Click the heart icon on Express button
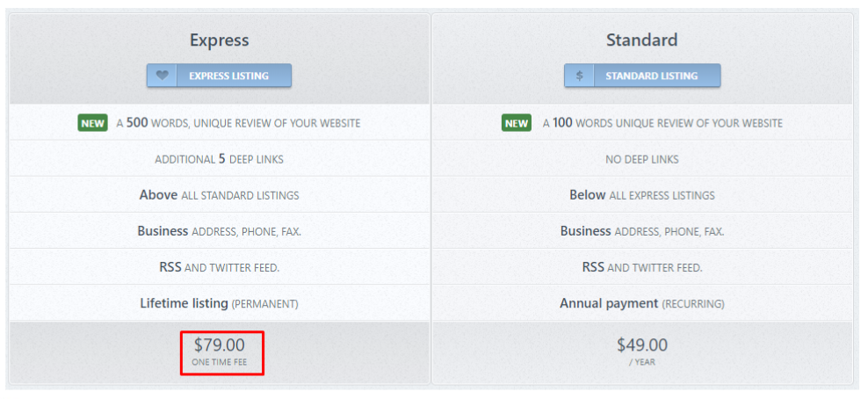Image resolution: width=868 pixels, height=399 pixels. (x=162, y=76)
